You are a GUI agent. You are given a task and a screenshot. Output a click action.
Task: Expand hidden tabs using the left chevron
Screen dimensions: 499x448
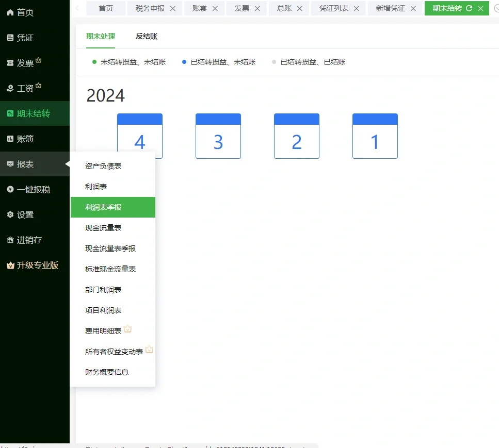[x=77, y=8]
